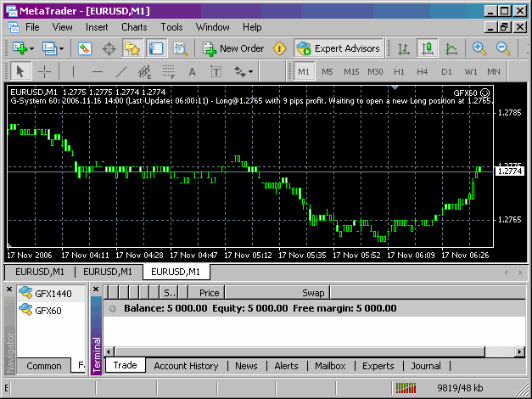Screen dimensions: 532x399
Task: Open the Window menu
Action: (212, 27)
